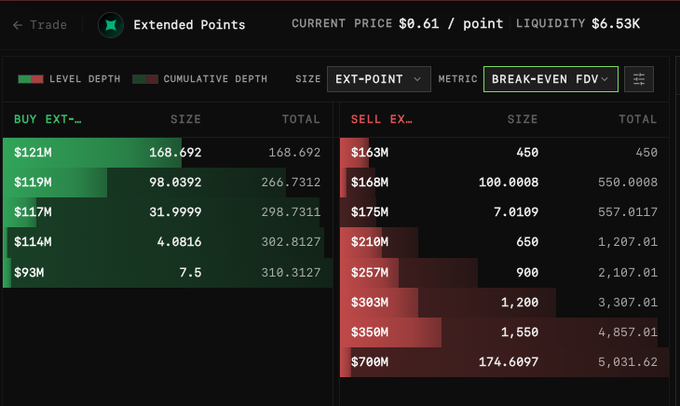Click the sell side TOTAL header
680x406 pixels.
[638, 119]
